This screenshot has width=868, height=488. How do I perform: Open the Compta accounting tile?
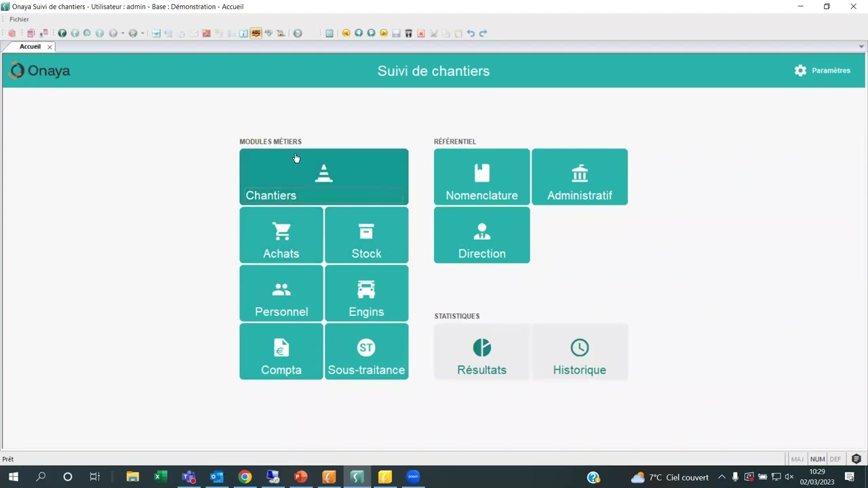(x=281, y=352)
